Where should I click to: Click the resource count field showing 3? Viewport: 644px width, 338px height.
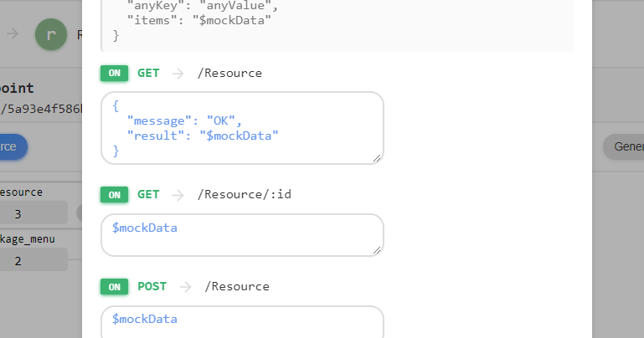[x=33, y=213]
